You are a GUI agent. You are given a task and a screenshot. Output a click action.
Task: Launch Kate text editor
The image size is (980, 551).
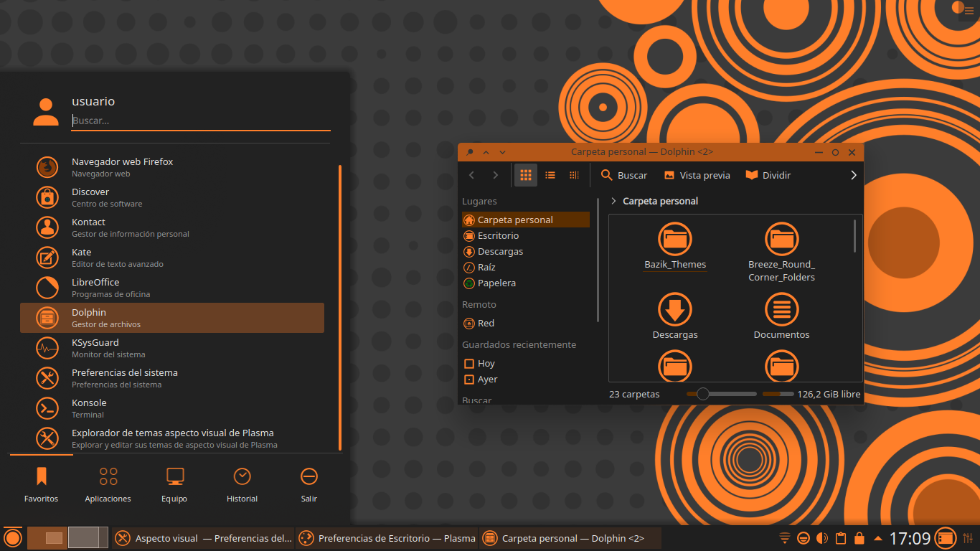coord(172,258)
